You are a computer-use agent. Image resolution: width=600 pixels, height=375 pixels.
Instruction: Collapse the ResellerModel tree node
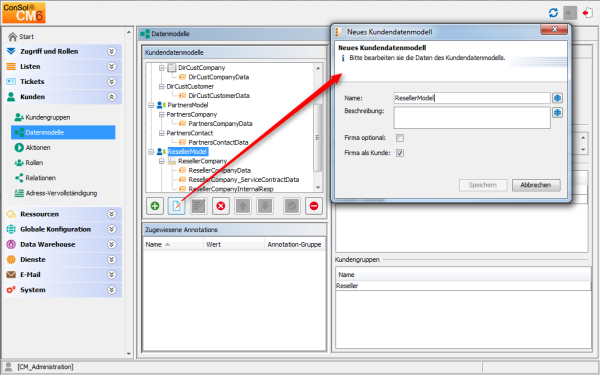coord(151,152)
